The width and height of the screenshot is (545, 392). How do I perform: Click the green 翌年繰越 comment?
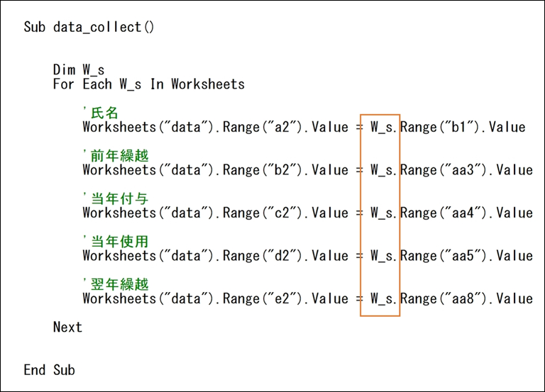pos(116,284)
